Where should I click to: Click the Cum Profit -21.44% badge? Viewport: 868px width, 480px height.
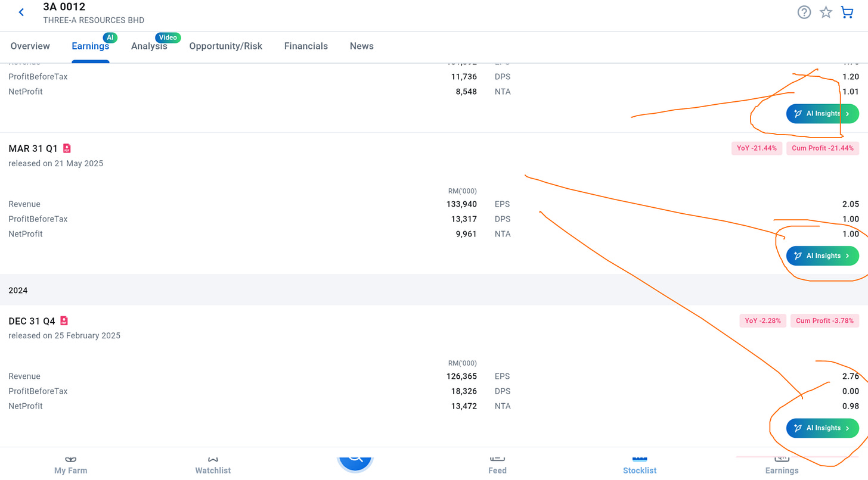823,148
